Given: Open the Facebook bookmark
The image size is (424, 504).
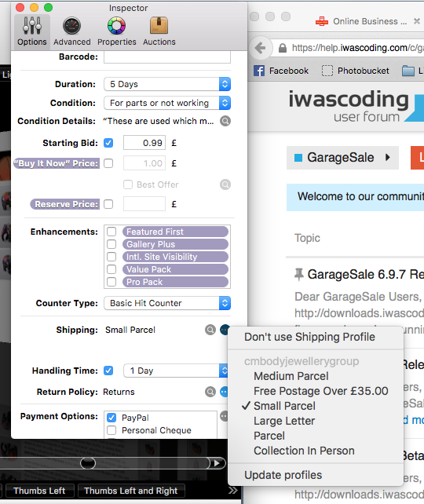Looking at the screenshot, I should click(281, 71).
